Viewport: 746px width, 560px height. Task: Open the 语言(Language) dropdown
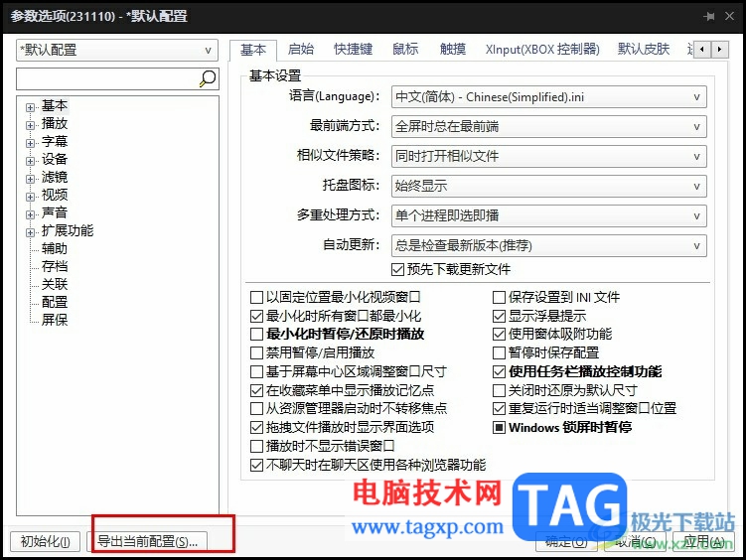(548, 97)
